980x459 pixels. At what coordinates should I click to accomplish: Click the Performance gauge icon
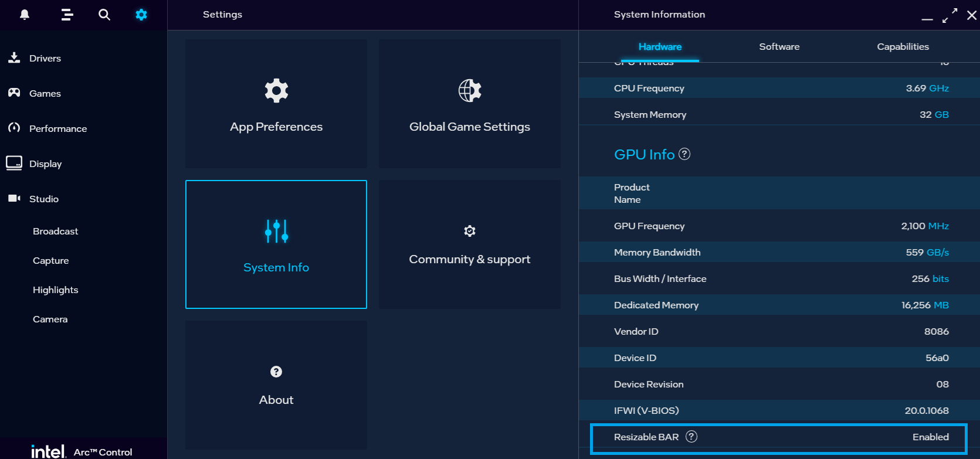(x=14, y=128)
